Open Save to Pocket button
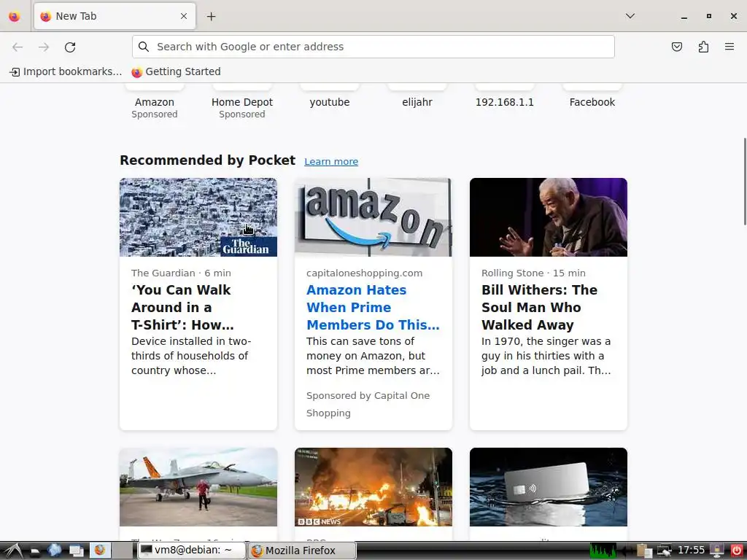The height and width of the screenshot is (560, 747). 677,47
